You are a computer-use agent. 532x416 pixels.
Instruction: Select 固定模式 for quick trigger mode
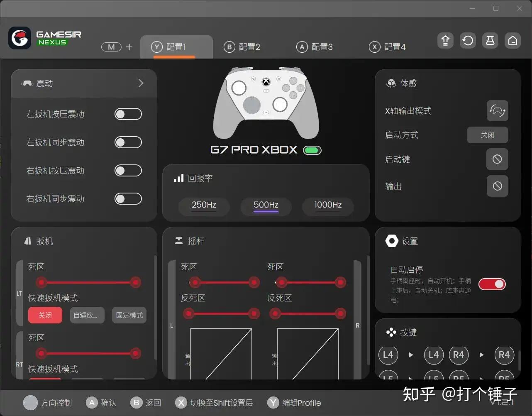click(129, 315)
